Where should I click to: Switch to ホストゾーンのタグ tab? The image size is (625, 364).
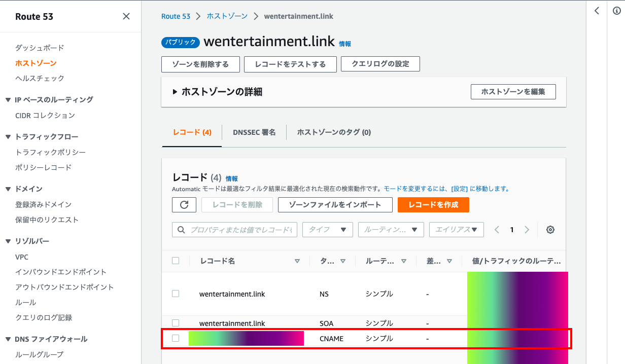pos(334,132)
